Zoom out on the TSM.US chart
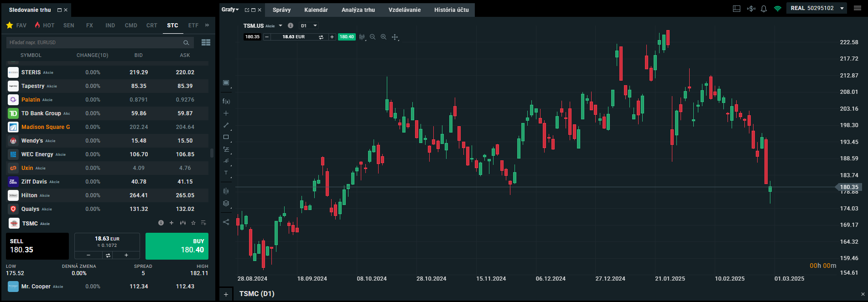Viewport: 868px width, 302px height. coord(373,37)
